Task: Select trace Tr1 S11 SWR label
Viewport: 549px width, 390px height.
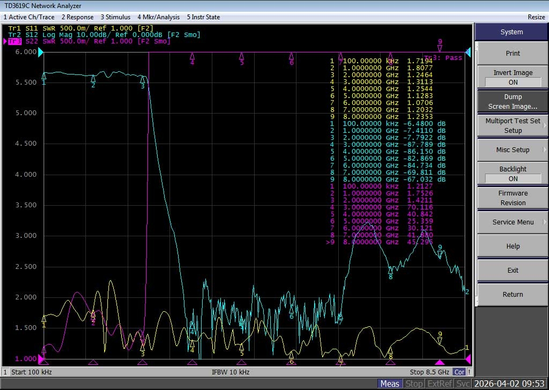Action: click(x=81, y=28)
